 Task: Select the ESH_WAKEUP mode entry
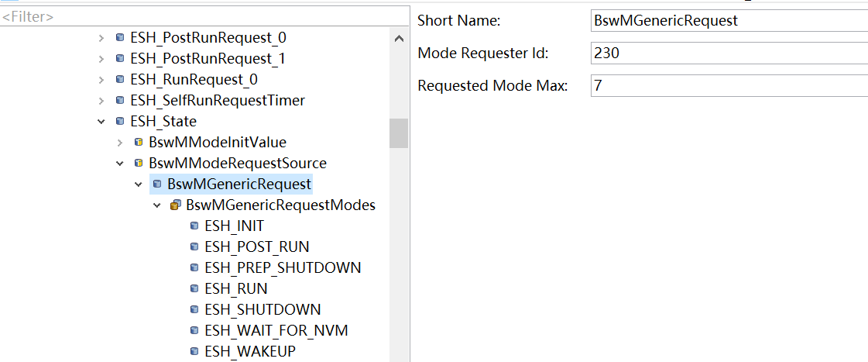(249, 351)
